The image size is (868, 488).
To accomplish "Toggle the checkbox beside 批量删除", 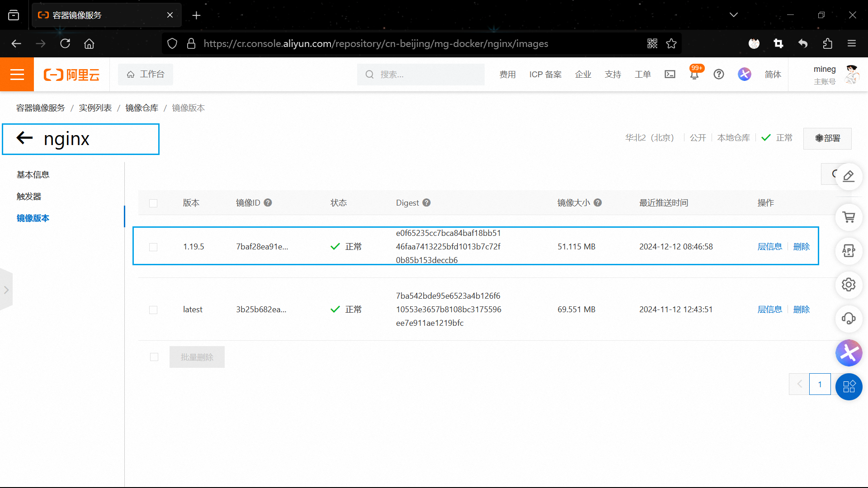I will [154, 357].
